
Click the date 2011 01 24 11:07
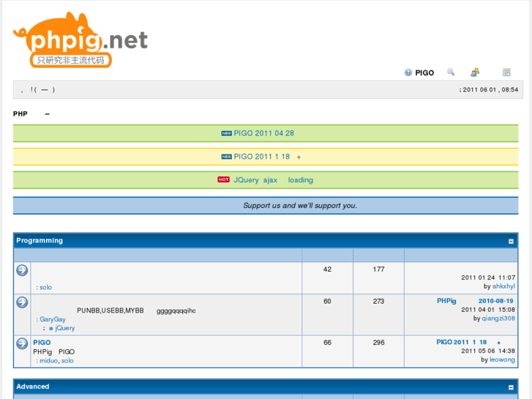(488, 277)
